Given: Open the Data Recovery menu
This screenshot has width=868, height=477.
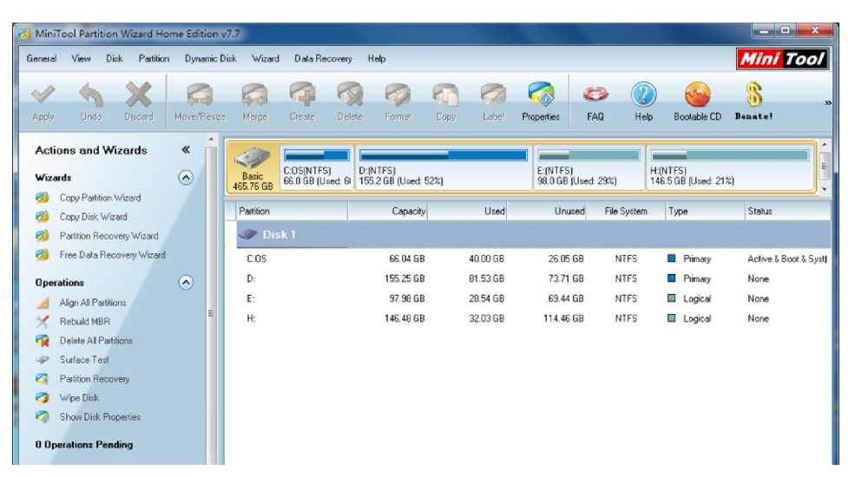Looking at the screenshot, I should [323, 59].
